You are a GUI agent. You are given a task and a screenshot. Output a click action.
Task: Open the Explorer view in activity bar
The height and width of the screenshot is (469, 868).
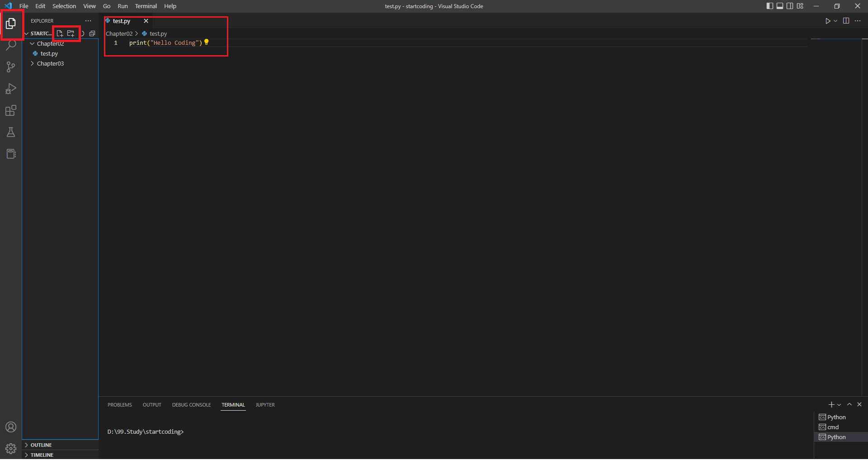click(11, 24)
